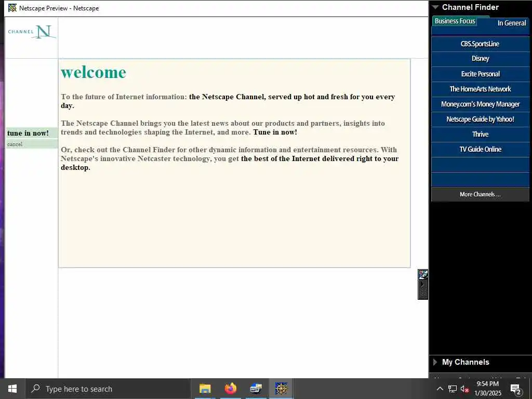Click the Netscape title bar icon
The height and width of the screenshot is (399, 532).
[12, 8]
